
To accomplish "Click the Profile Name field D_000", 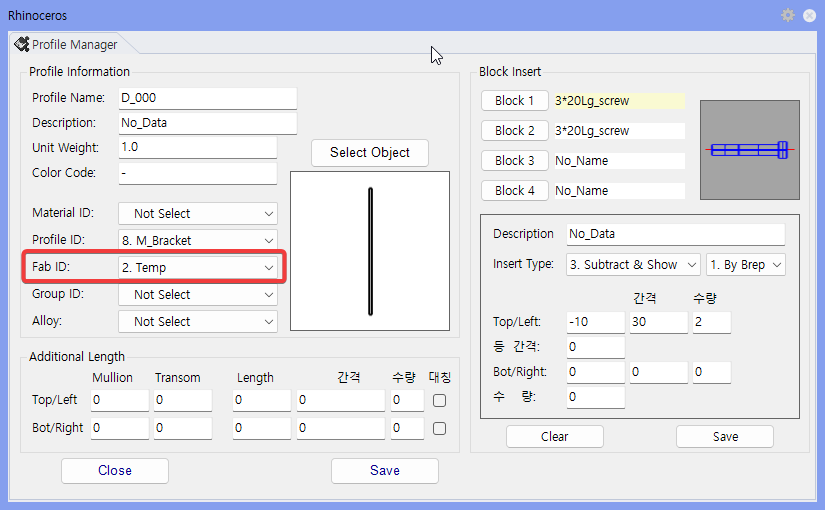I will (x=208, y=98).
